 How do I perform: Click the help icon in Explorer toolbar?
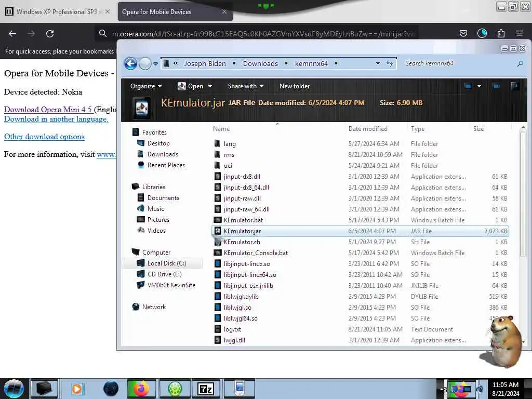(x=515, y=86)
